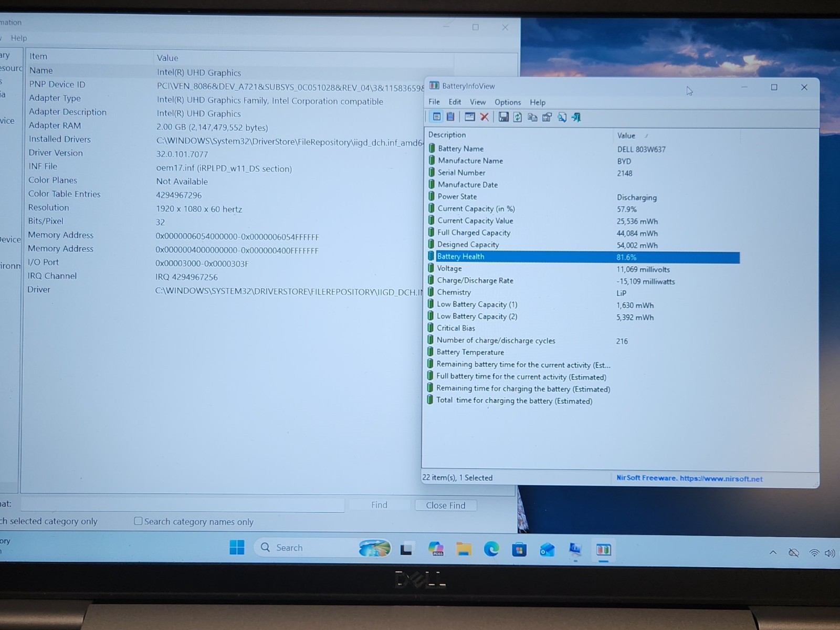Open NirSoft Freeware website link
The width and height of the screenshot is (840, 630).
coord(689,478)
